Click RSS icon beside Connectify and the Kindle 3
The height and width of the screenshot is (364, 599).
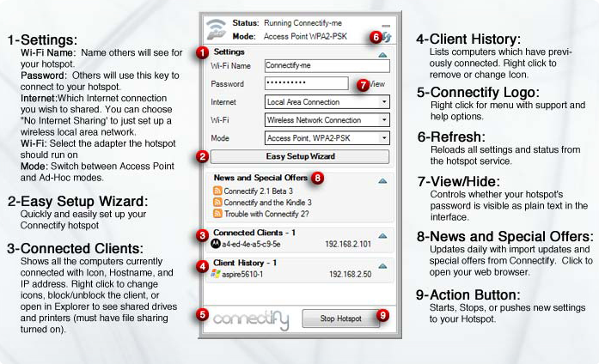pos(217,203)
